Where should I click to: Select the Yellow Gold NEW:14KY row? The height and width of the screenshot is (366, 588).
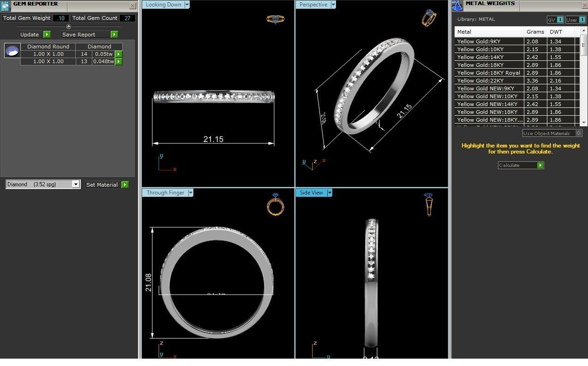(x=517, y=104)
